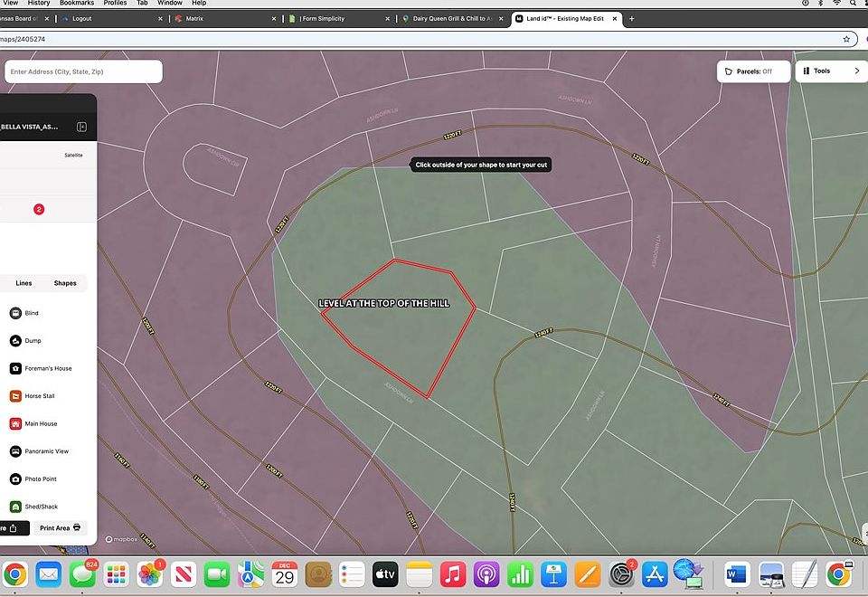The image size is (868, 597).
Task: Click the Enter Address search field
Action: click(83, 71)
